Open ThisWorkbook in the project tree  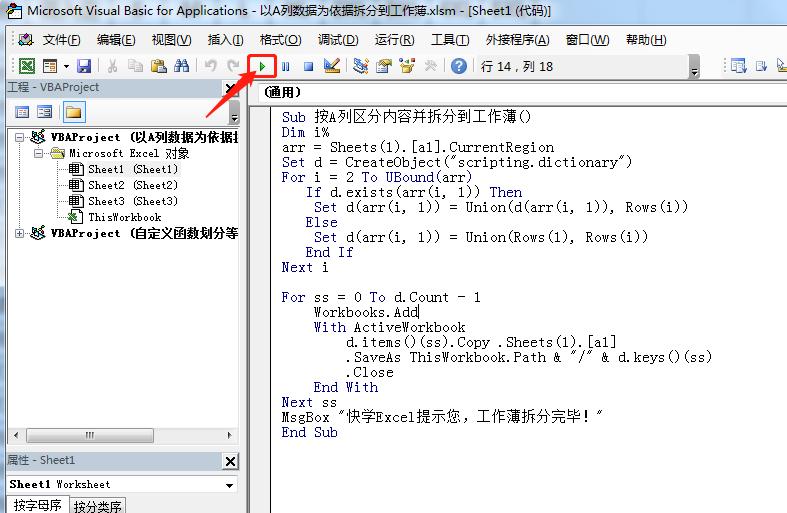124,217
